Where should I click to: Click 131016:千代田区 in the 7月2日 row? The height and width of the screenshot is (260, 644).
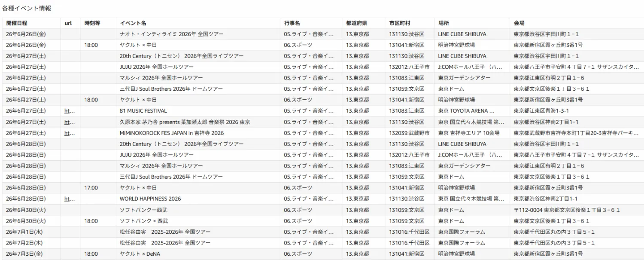pos(409,243)
